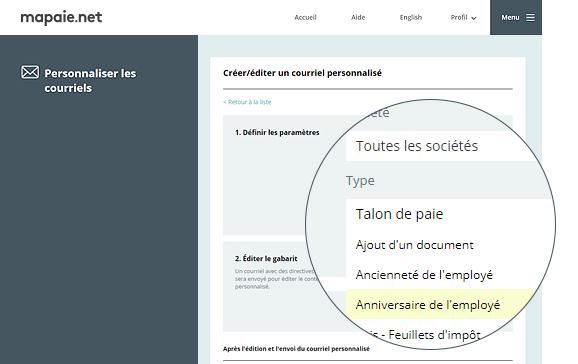Click the 1. Définir les paramètres label
578x364 pixels.
click(277, 132)
